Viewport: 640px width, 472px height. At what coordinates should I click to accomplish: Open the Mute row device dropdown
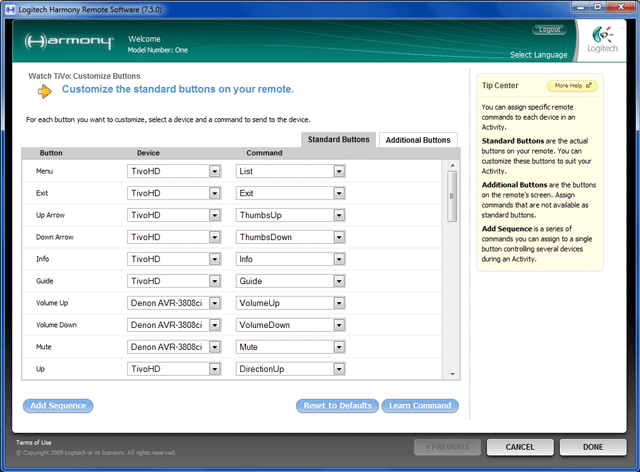(174, 347)
